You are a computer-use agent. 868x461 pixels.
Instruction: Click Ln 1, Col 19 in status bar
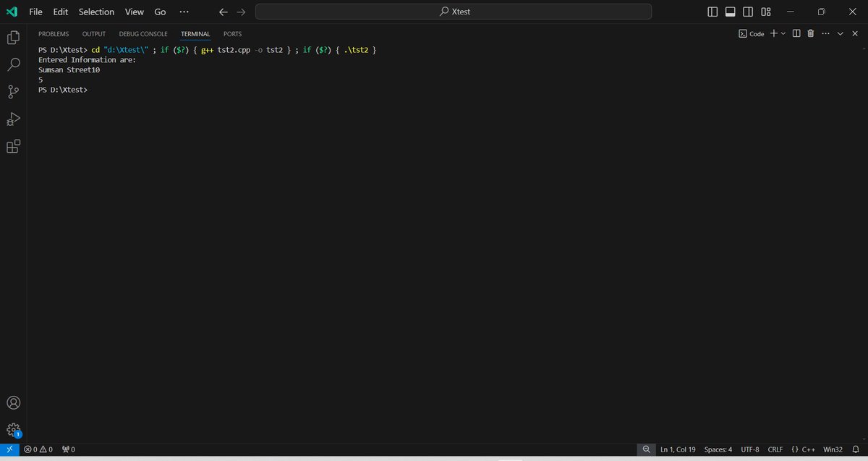coord(678,449)
